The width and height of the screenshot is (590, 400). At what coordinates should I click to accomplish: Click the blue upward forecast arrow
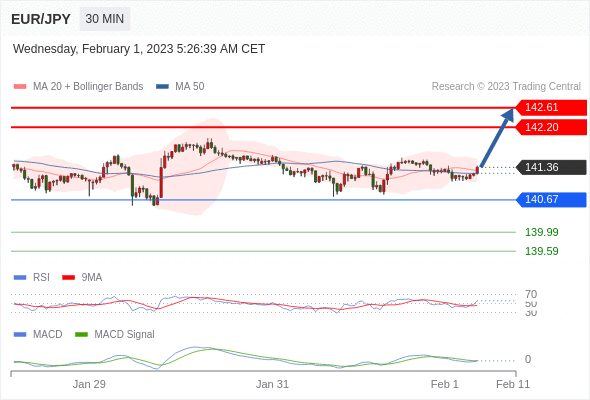coord(497,137)
